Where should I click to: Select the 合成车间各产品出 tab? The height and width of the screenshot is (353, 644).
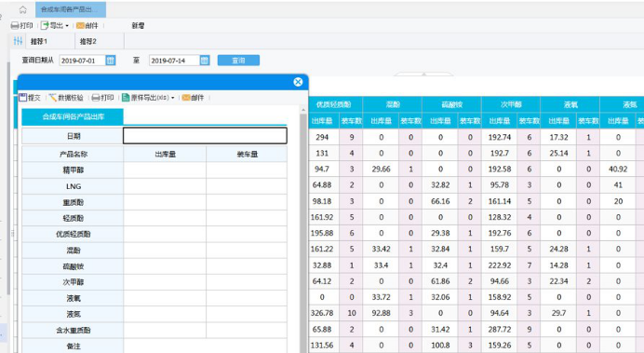[x=71, y=9]
